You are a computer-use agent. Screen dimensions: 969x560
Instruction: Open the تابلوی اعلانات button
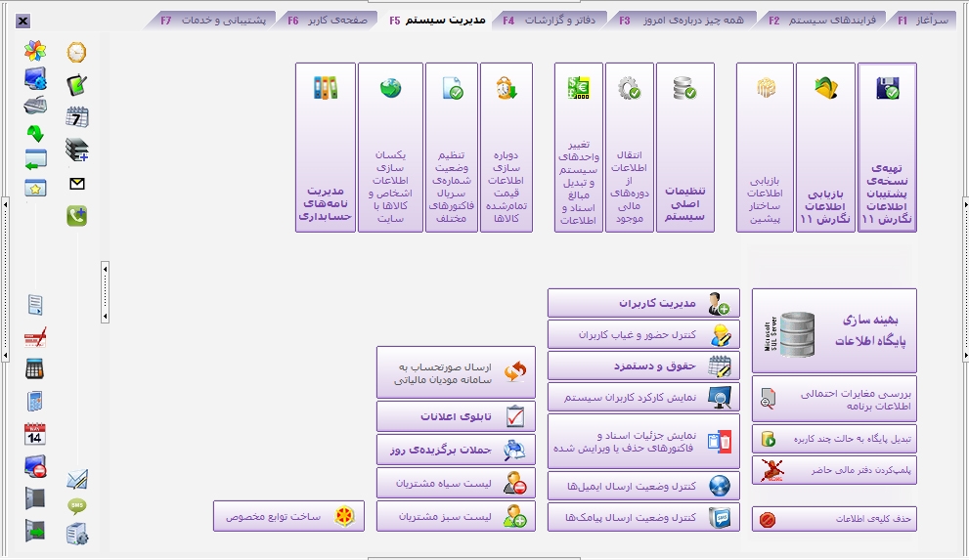[456, 416]
